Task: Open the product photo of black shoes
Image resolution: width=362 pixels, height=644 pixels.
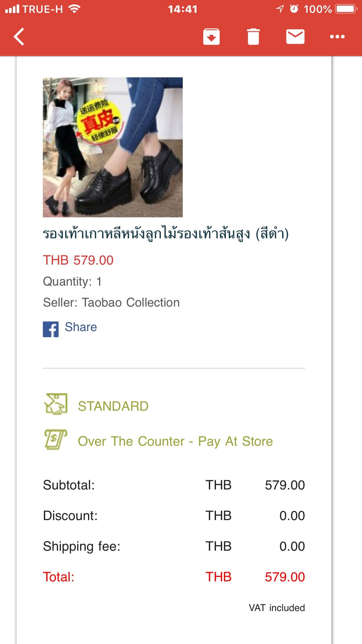Action: click(x=113, y=147)
